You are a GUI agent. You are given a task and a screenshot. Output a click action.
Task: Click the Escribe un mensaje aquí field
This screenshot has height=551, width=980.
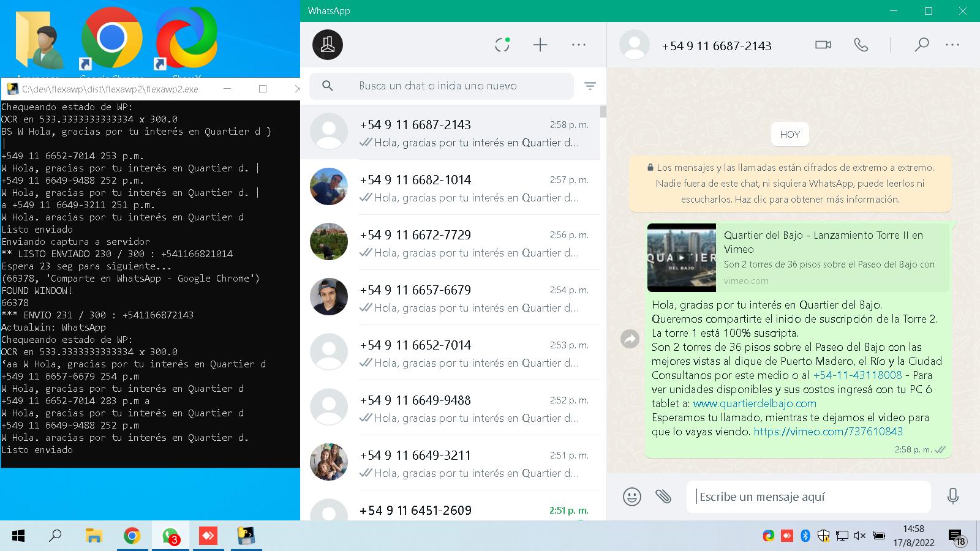pos(809,497)
